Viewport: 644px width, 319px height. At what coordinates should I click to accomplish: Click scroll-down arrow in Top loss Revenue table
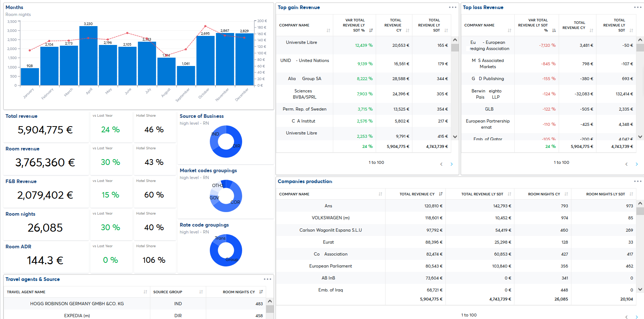coord(640,137)
